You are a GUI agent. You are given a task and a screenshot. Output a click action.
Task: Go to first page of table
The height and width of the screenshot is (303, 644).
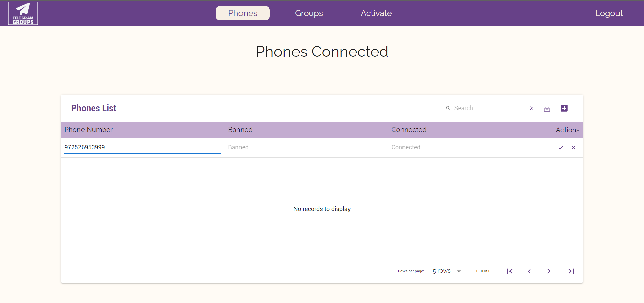[x=509, y=271]
